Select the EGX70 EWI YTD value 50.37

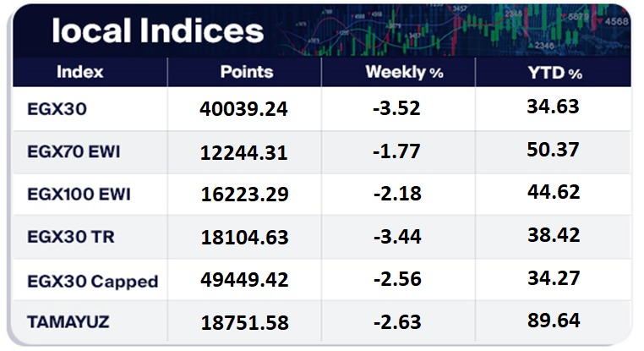coord(552,150)
